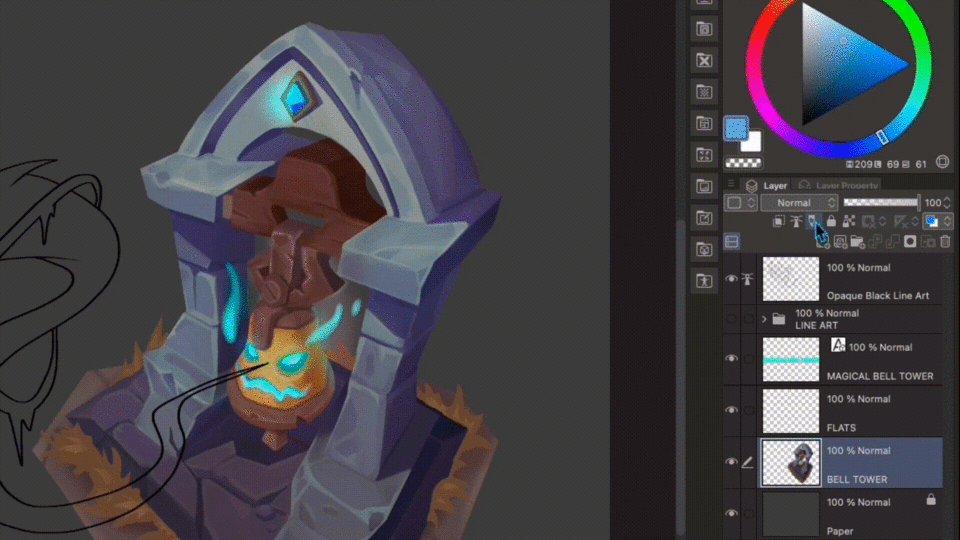This screenshot has width=960, height=540.
Task: Select the Paper layer name
Action: coord(839,531)
